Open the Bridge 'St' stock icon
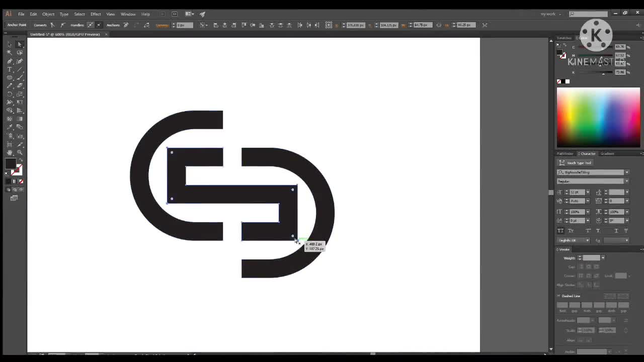 175,14
